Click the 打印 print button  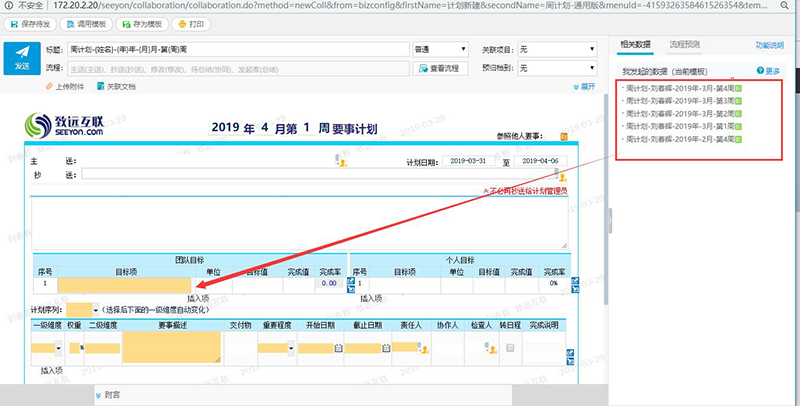(191, 23)
